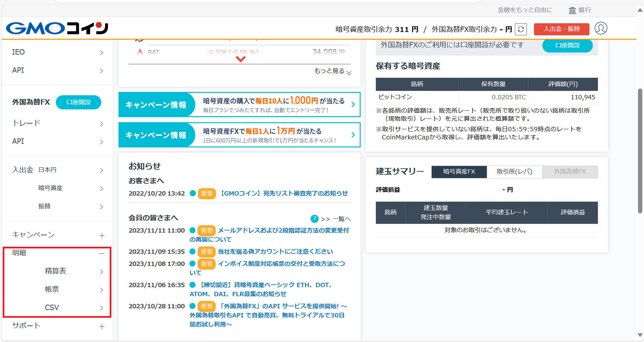
Task: Open メールアドレスおよび2段階認証 notice
Action: pos(269,235)
